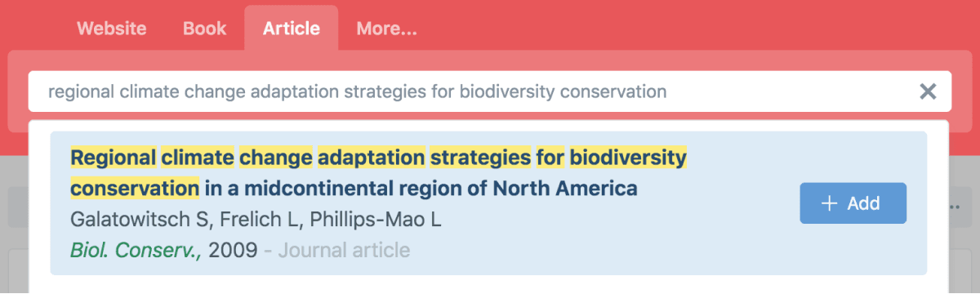Select the blue search result card
Screen dimensions: 980x294
pos(488,203)
